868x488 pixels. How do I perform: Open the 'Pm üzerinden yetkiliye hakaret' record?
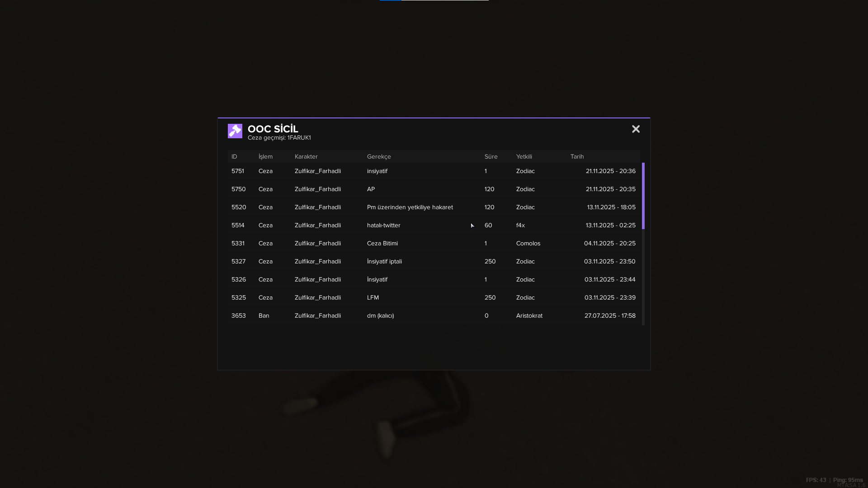434,207
